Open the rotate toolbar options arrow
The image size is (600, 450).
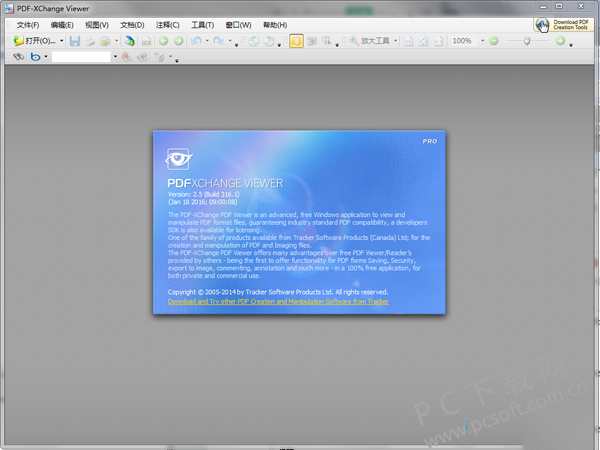coord(279,45)
